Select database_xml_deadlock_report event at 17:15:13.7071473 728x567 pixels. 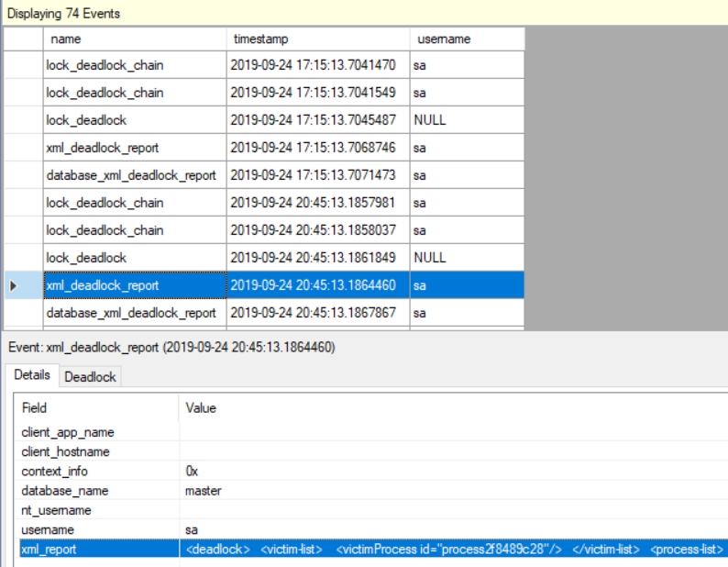pyautogui.click(x=133, y=175)
